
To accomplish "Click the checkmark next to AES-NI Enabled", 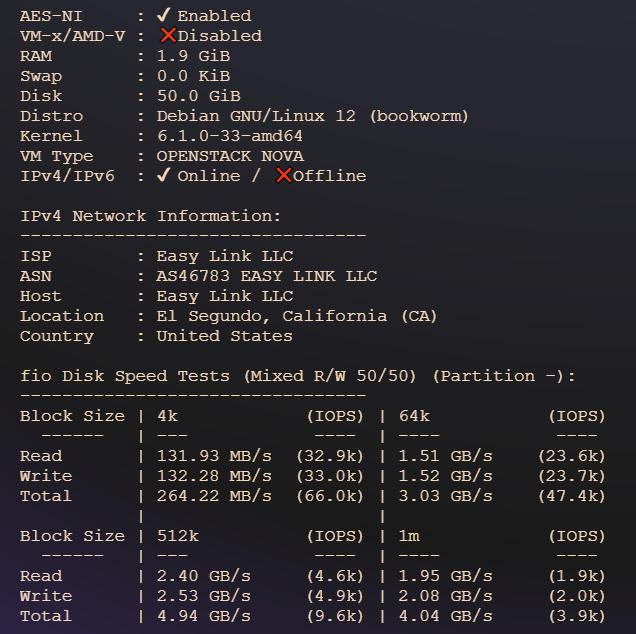I will coord(163,15).
